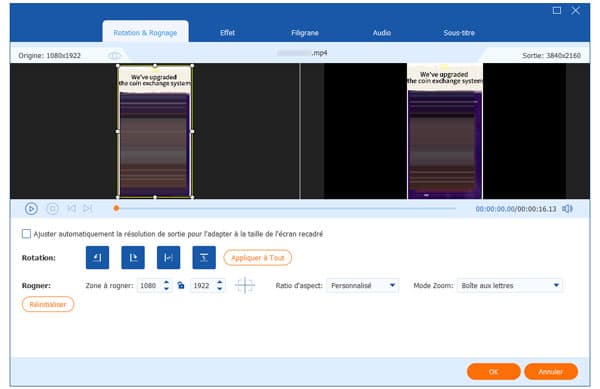Play the video preview
600x389 pixels.
(x=31, y=208)
